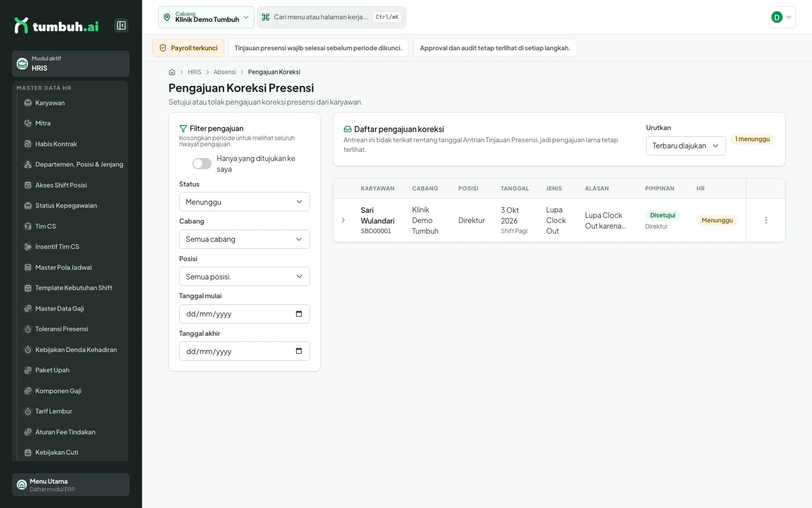Click the Menunggu HR status badge

pyautogui.click(x=717, y=220)
